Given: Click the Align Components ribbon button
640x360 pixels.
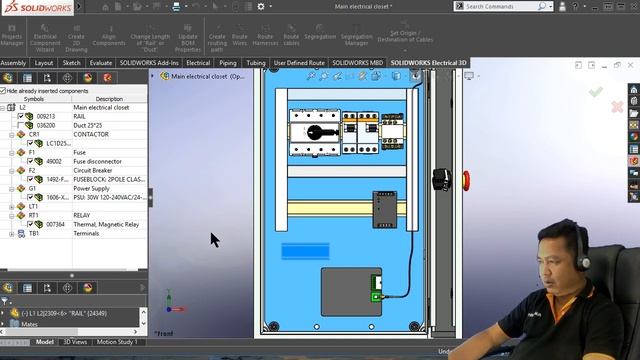Looking at the screenshot, I should pyautogui.click(x=109, y=36).
